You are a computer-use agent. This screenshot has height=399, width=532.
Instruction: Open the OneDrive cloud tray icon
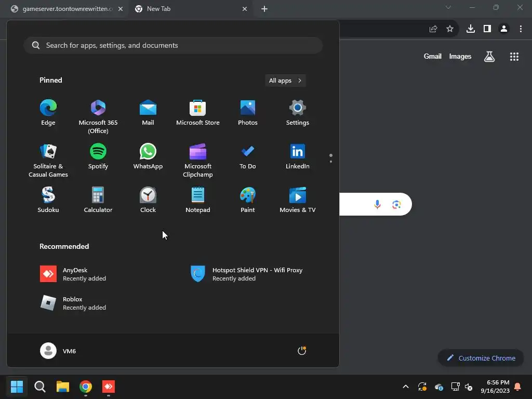click(x=438, y=387)
